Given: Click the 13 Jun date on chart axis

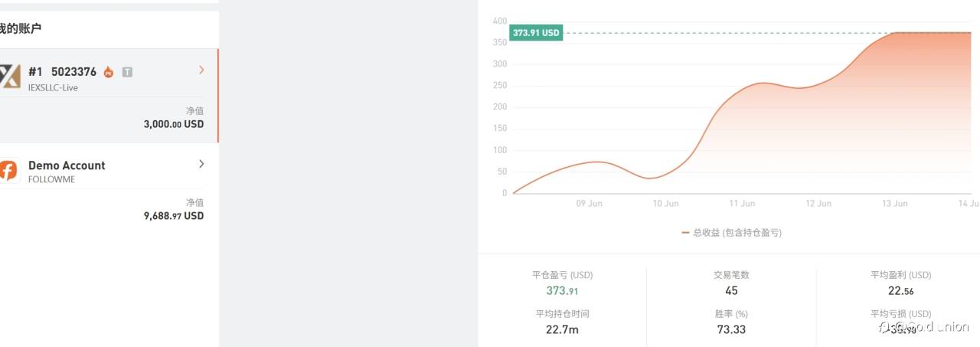Looking at the screenshot, I should (x=894, y=204).
